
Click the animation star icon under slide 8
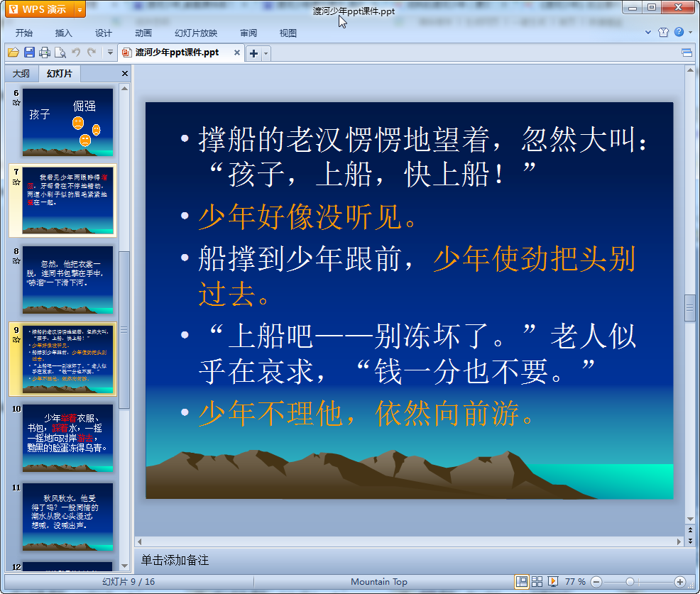(x=16, y=260)
